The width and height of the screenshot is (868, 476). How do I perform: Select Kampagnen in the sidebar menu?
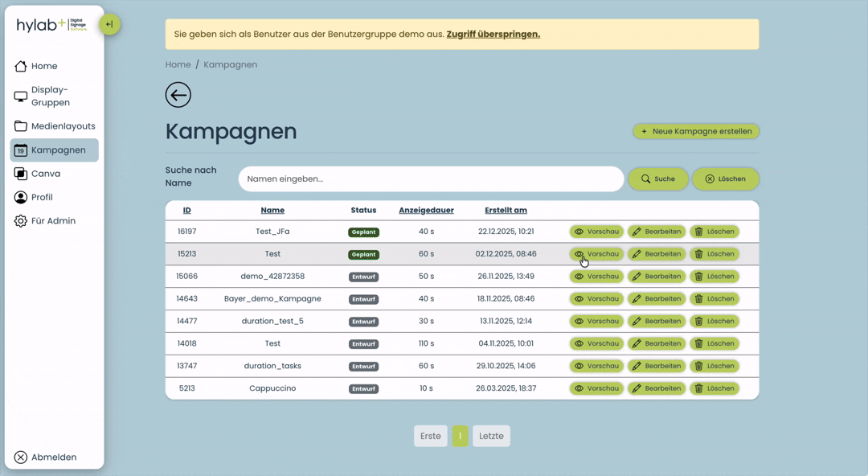[58, 150]
